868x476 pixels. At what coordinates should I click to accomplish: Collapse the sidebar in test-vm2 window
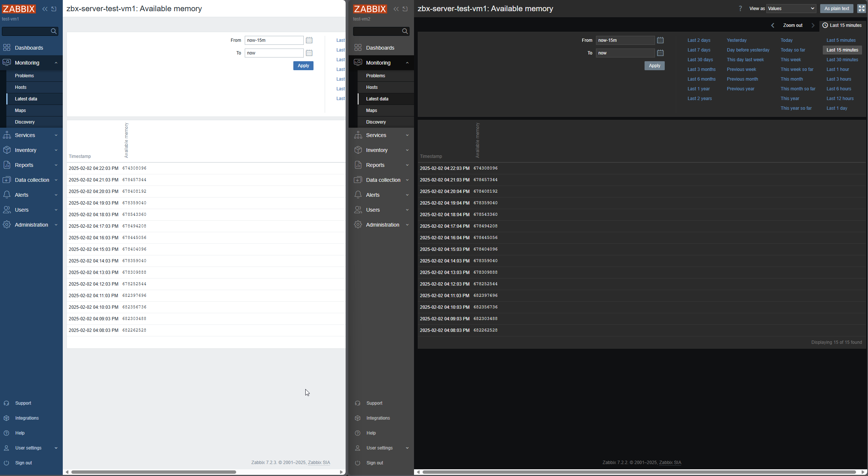coord(396,9)
